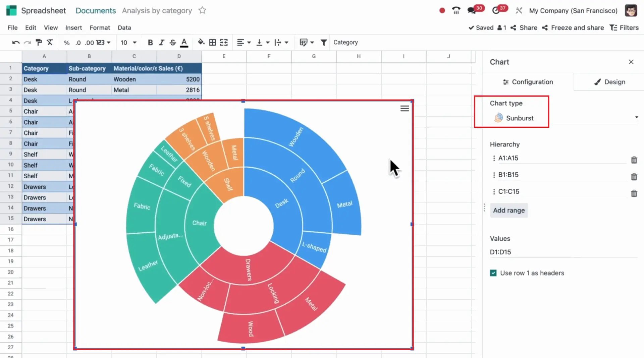This screenshot has width=644, height=358.
Task: Open the borders tool
Action: tap(212, 43)
